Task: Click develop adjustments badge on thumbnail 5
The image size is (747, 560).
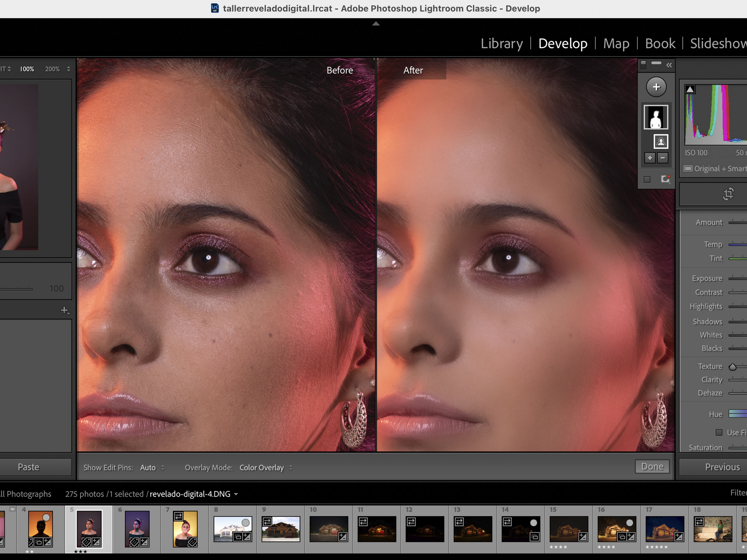Action: [x=96, y=542]
